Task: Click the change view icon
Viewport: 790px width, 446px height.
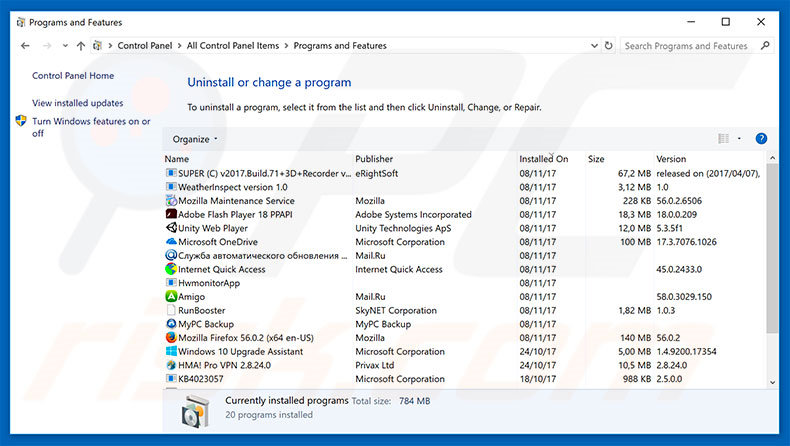Action: [x=723, y=139]
